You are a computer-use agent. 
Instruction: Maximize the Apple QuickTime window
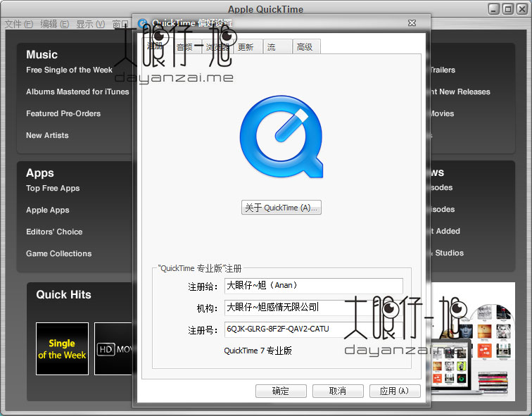tap(508, 9)
